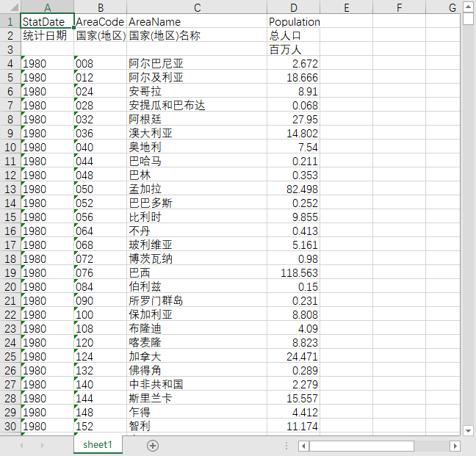
Task: Click the vertical scrollbar thumb
Action: coord(468,19)
